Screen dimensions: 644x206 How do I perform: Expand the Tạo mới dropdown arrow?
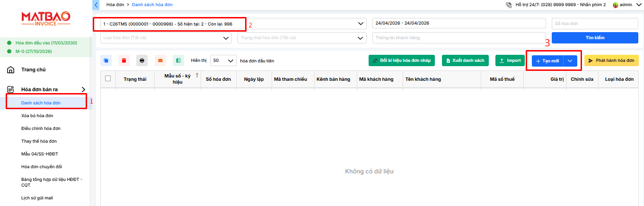tap(570, 61)
